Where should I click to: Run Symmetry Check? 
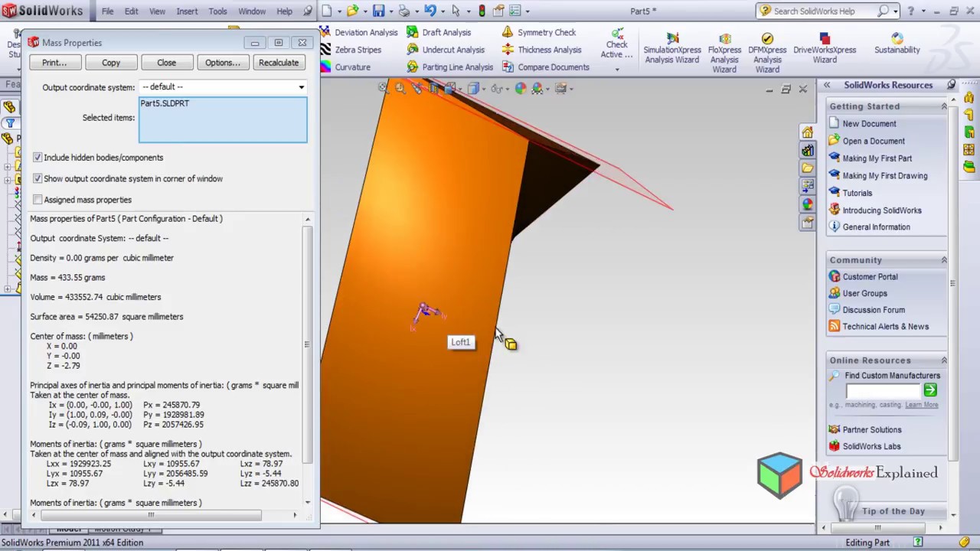(x=539, y=32)
